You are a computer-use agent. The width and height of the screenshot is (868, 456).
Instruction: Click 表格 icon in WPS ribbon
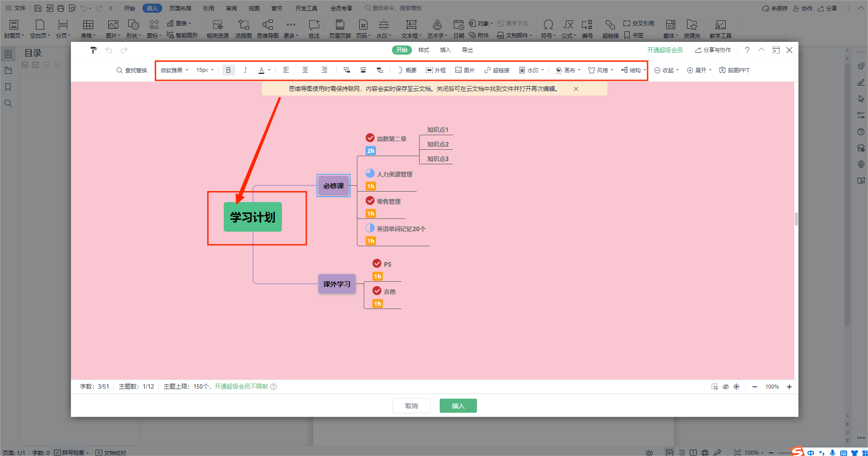click(88, 29)
